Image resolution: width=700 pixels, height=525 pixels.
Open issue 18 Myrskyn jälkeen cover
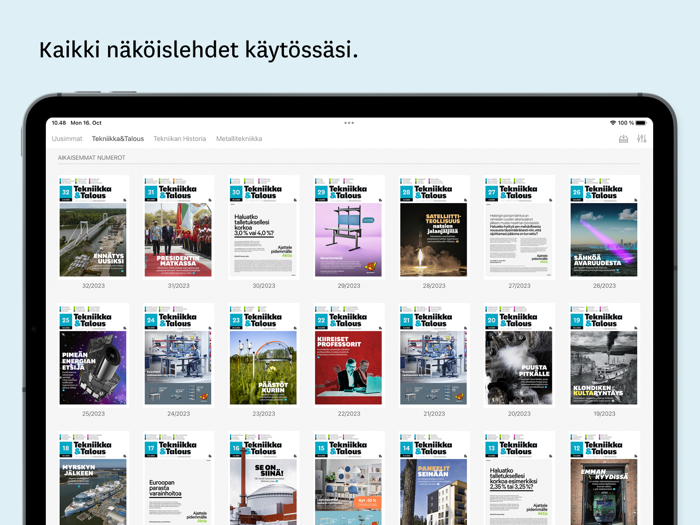(x=93, y=478)
